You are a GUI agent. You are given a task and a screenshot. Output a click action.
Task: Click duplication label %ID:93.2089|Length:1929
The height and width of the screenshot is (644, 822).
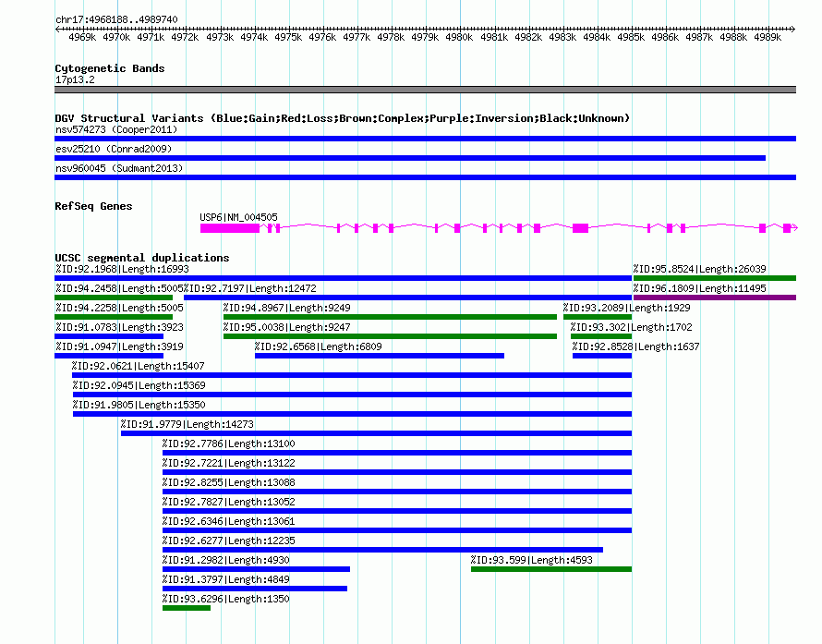(627, 308)
